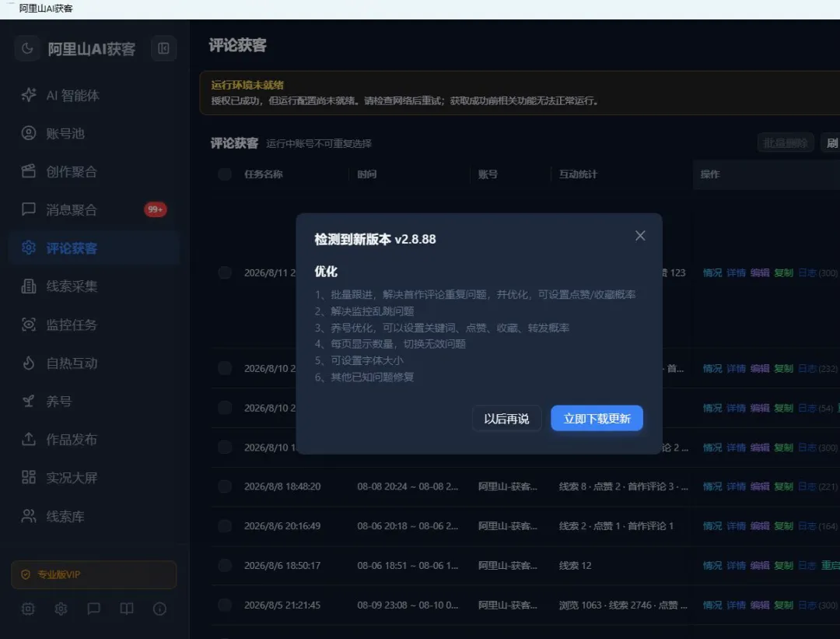Click the grid icon beside 实况大屏
The width and height of the screenshot is (840, 639).
coord(29,477)
